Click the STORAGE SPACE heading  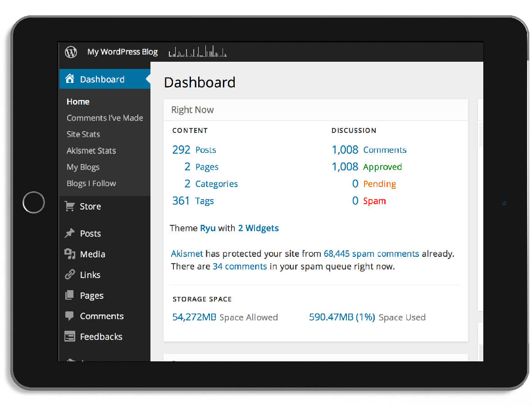tap(202, 299)
